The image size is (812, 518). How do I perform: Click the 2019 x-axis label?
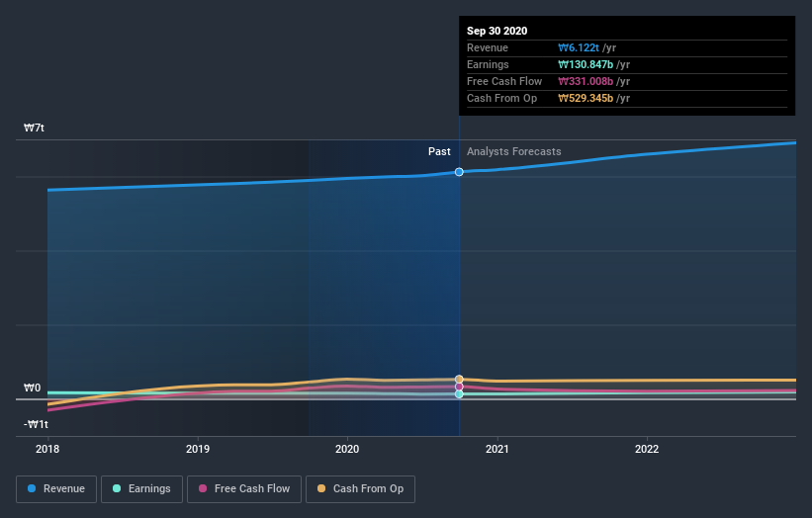click(198, 449)
